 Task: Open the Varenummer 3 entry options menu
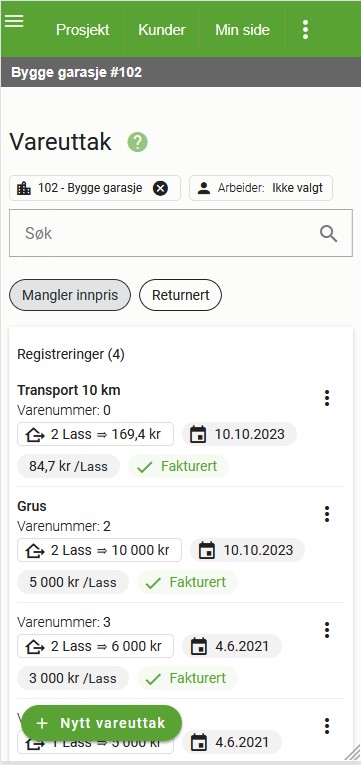(327, 630)
